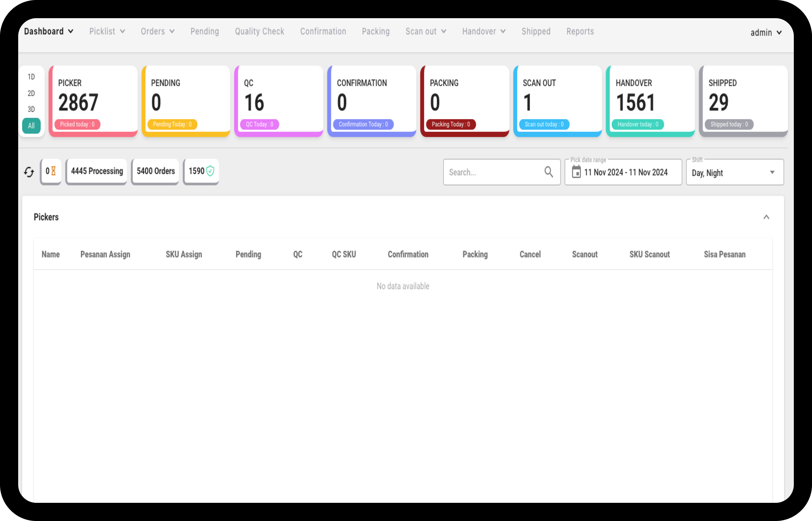The image size is (812, 521).
Task: Expand the Handover menu
Action: (484, 32)
